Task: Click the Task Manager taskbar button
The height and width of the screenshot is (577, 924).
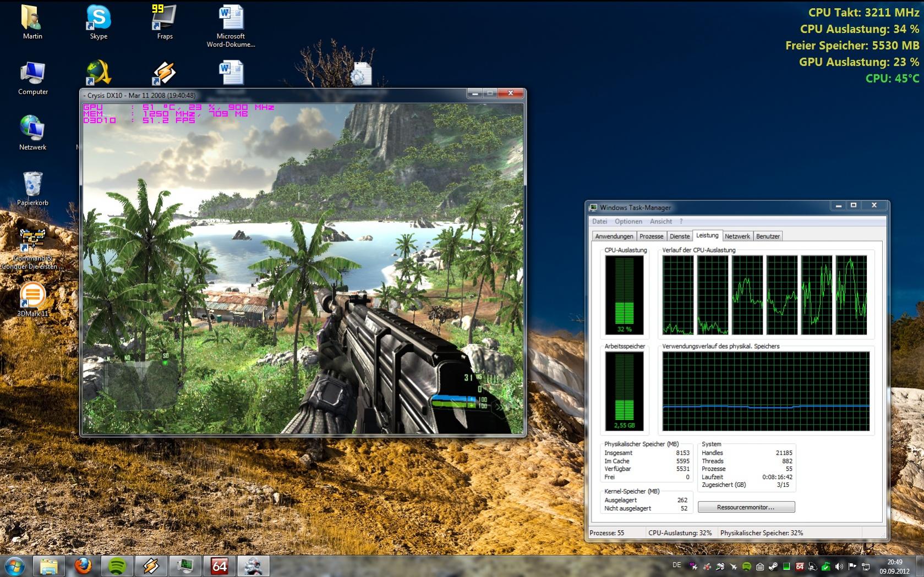Action: [185, 566]
